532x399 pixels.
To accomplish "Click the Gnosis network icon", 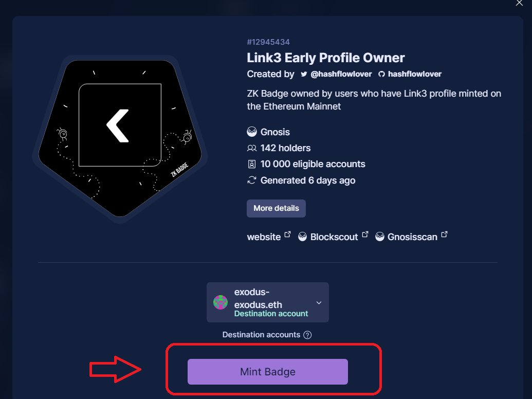I will tap(252, 132).
